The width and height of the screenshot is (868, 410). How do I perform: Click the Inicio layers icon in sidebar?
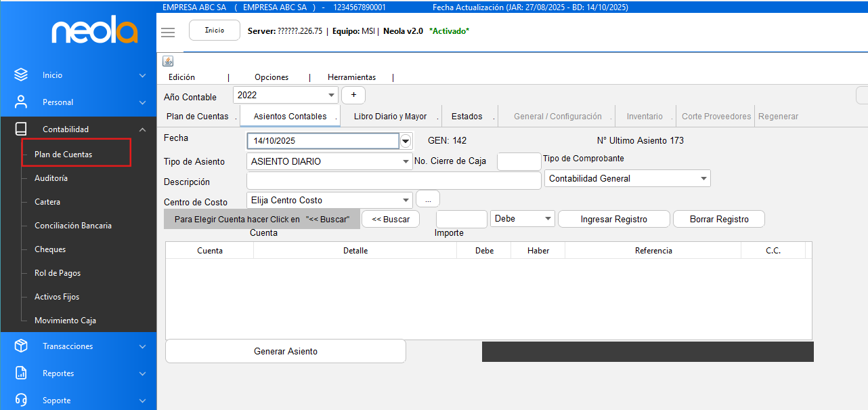coord(21,75)
